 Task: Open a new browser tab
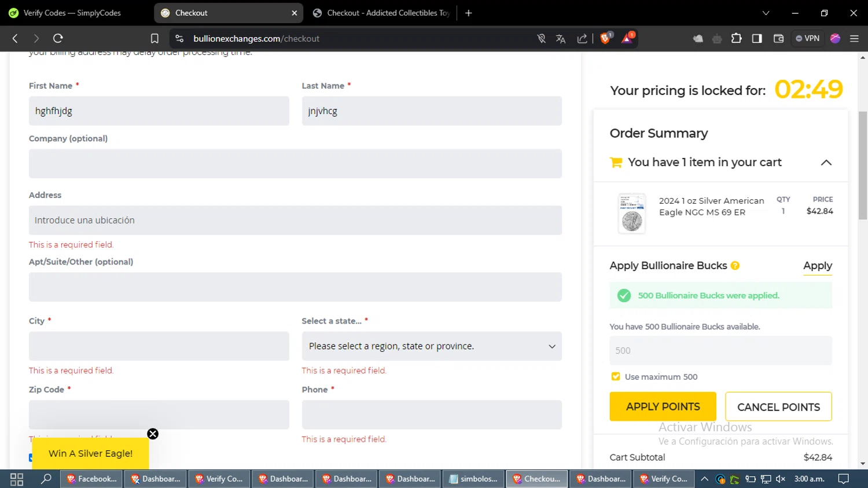click(x=469, y=13)
